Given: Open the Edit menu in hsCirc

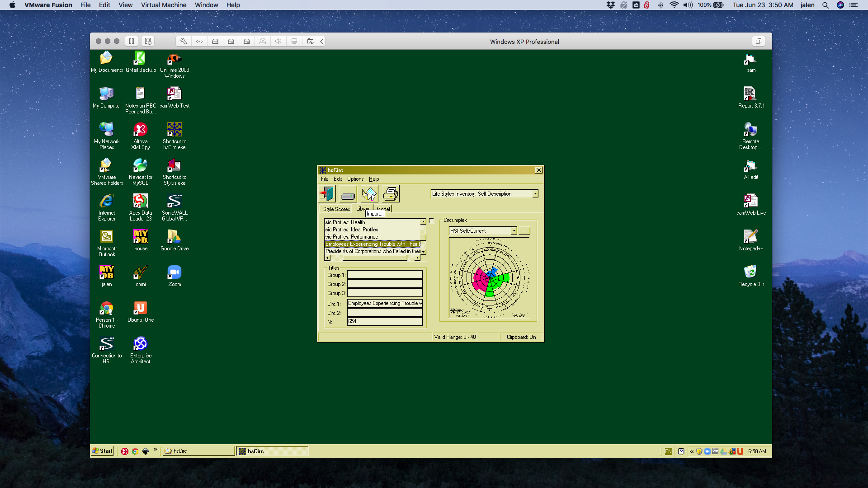Looking at the screenshot, I should pyautogui.click(x=338, y=179).
